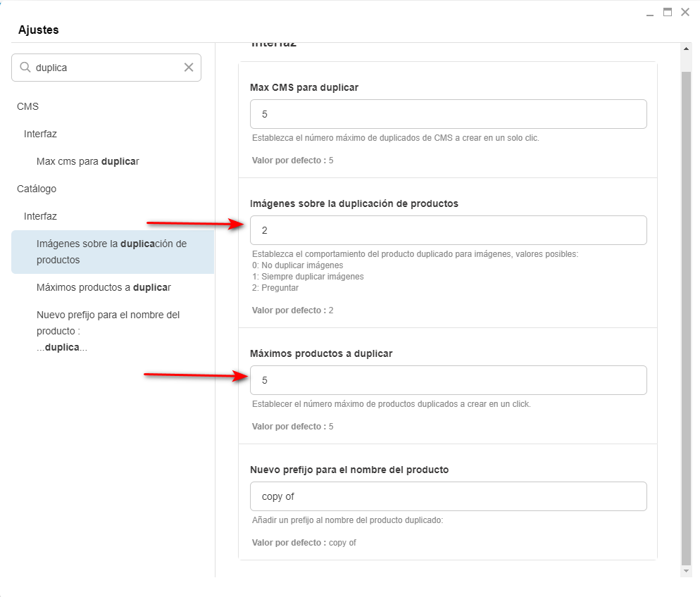Click the 'Imágenes sobre la duplicación' value field
The height and width of the screenshot is (597, 700).
click(448, 230)
